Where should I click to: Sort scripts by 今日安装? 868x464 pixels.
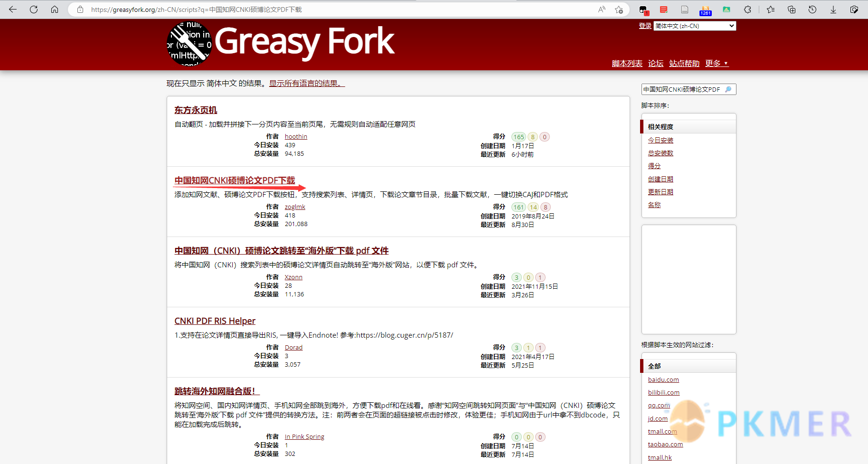coord(660,140)
